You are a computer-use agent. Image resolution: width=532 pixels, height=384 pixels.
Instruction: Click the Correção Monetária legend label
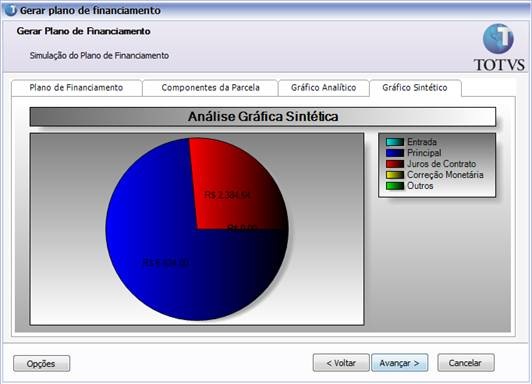(445, 175)
